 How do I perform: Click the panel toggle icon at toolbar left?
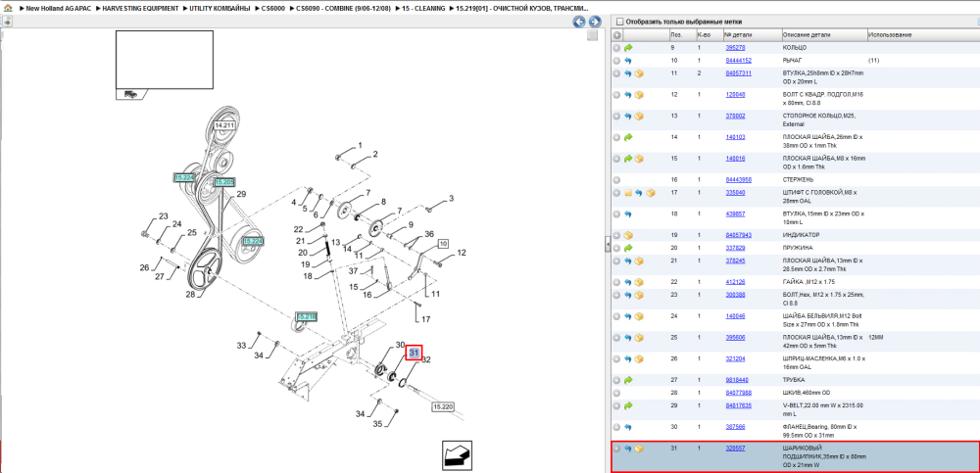click(x=7, y=22)
